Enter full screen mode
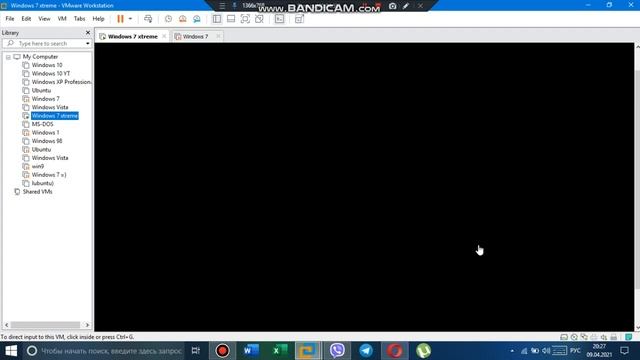The width and height of the screenshot is (640, 360). (245, 19)
